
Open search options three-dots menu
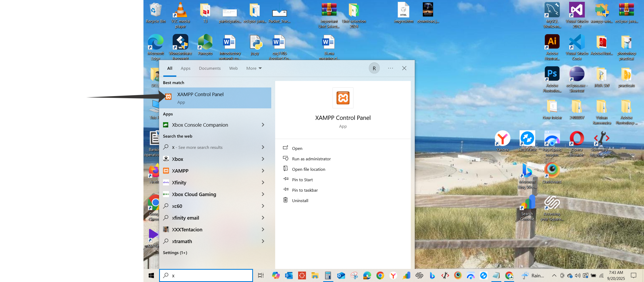[390, 68]
